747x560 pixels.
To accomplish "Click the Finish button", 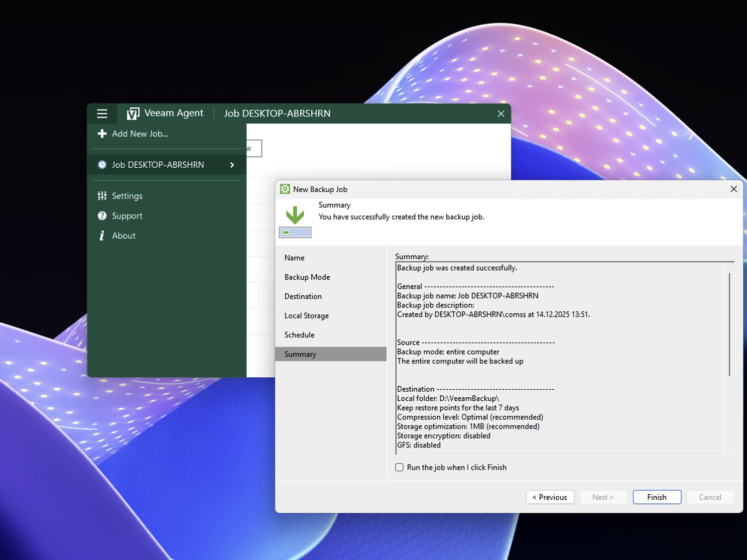I will click(657, 497).
